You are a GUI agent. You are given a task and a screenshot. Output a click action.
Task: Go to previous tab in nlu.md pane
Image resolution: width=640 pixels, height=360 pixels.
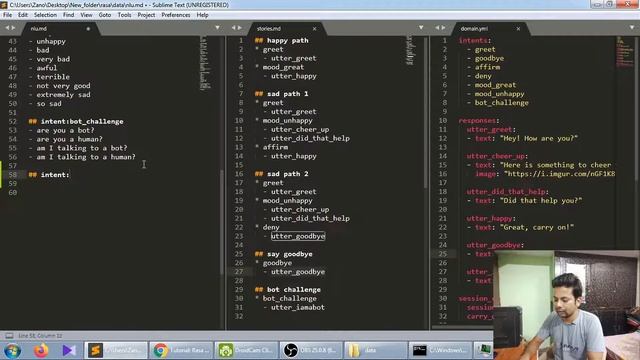pos(7,28)
